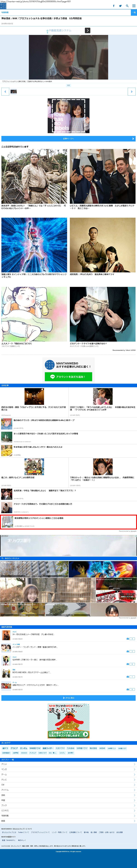137x868 pixels.
Task: Select the 大河ドラマ tag
Action: click(x=60, y=748)
